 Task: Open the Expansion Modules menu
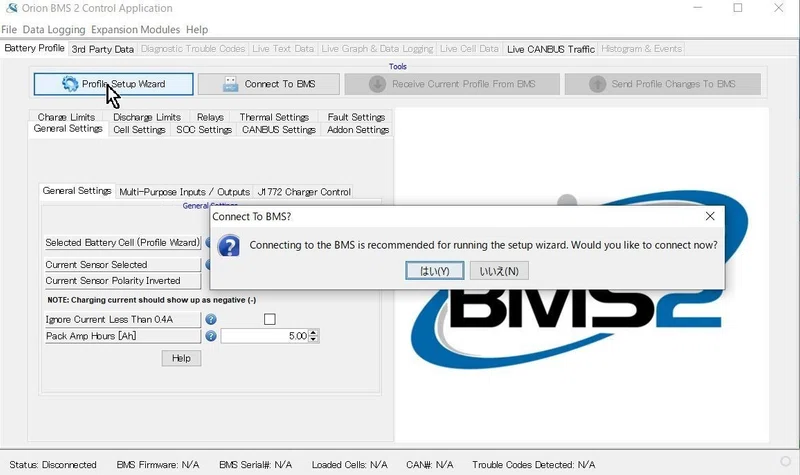(x=135, y=30)
